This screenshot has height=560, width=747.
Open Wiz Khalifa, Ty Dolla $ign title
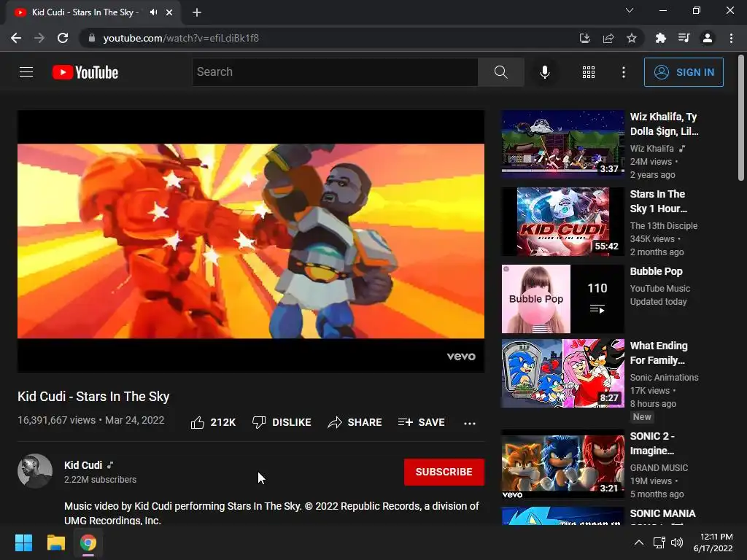664,124
